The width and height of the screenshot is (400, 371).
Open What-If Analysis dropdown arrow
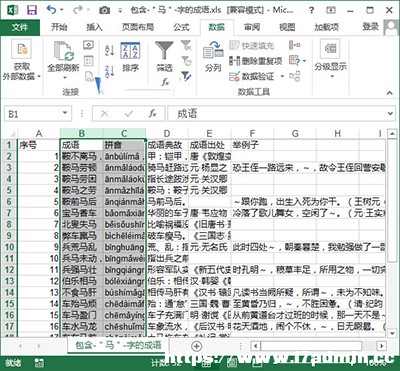[304, 61]
